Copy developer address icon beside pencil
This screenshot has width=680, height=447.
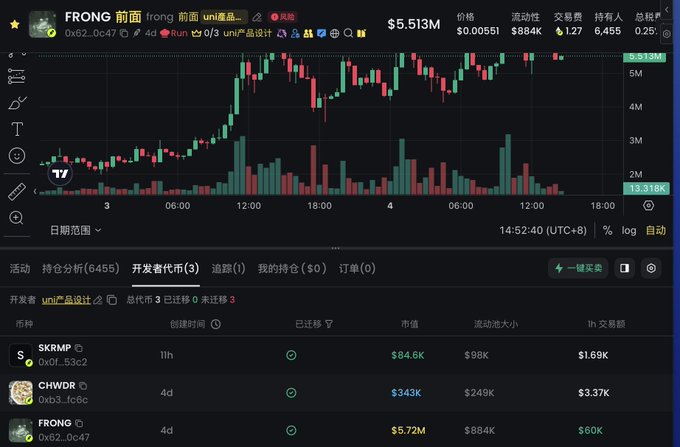(112, 300)
